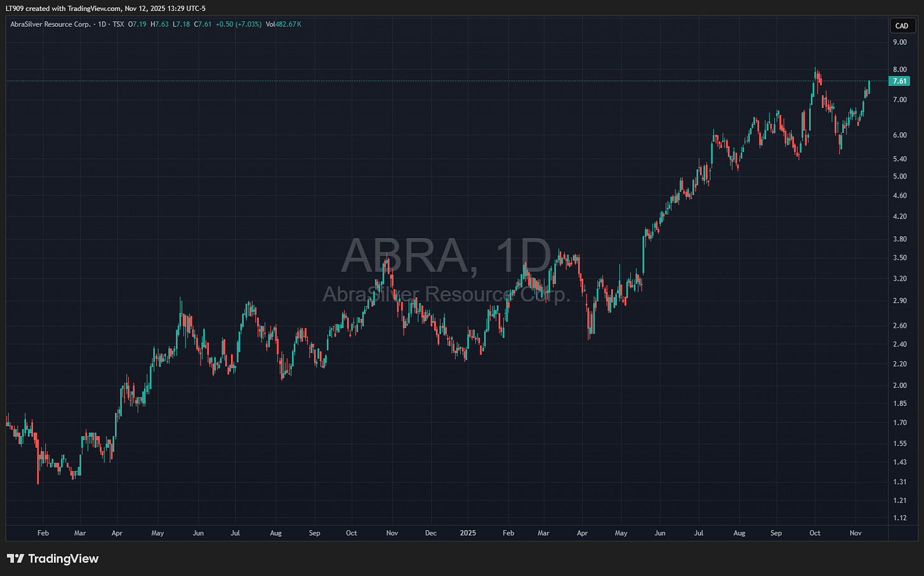Screen dimensions: 924x576
Task: Click the 1.70 price axis label
Action: click(x=900, y=422)
